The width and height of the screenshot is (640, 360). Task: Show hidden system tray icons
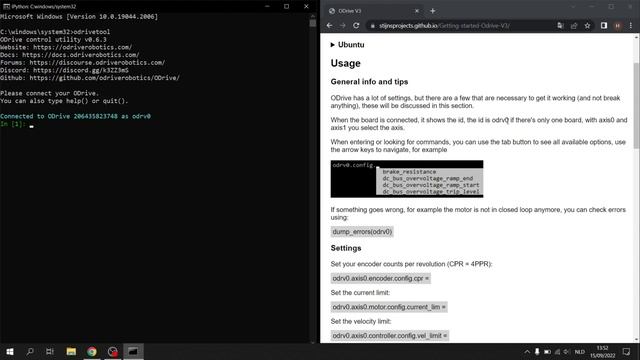527,351
